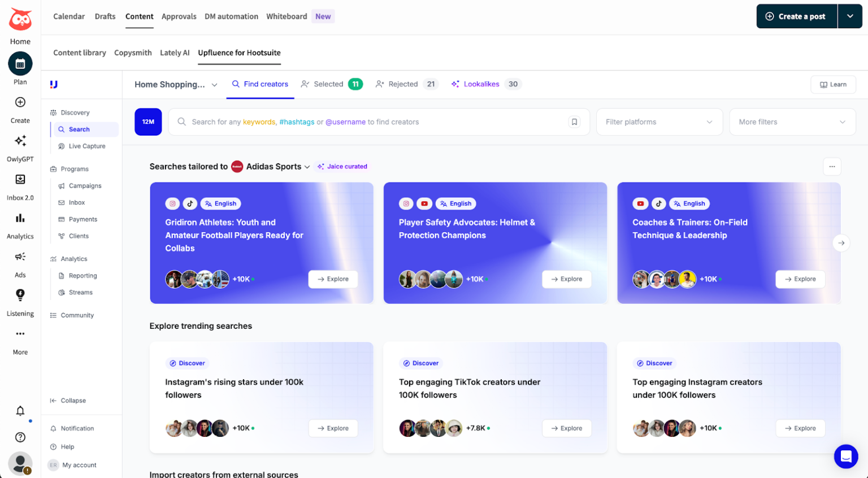Image resolution: width=868 pixels, height=478 pixels.
Task: Click the bookmark icon in search bar
Action: point(574,122)
